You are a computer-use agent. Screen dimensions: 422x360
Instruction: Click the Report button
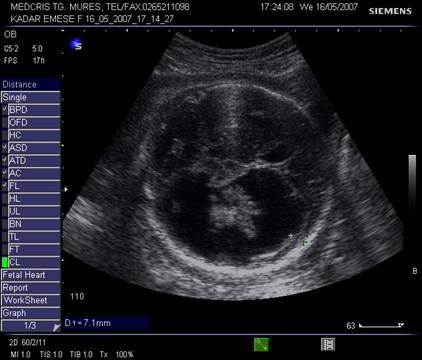point(31,287)
